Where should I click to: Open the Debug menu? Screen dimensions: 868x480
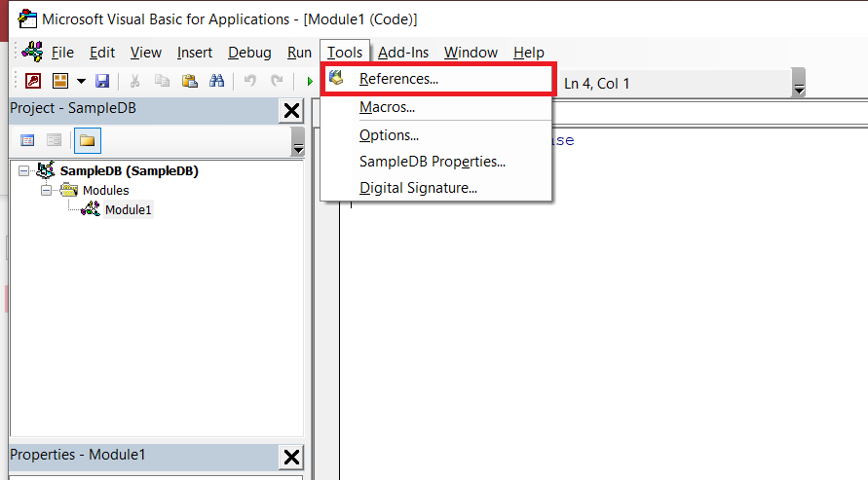[x=249, y=53]
